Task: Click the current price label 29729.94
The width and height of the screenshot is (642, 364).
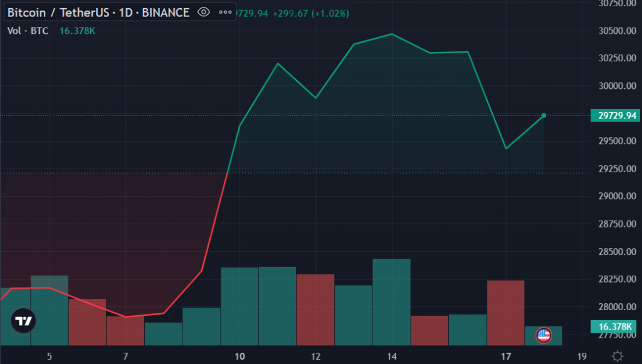Action: (615, 115)
